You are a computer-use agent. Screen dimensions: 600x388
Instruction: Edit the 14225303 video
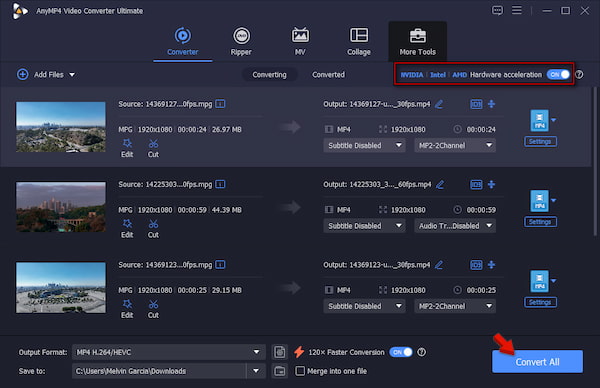point(127,228)
